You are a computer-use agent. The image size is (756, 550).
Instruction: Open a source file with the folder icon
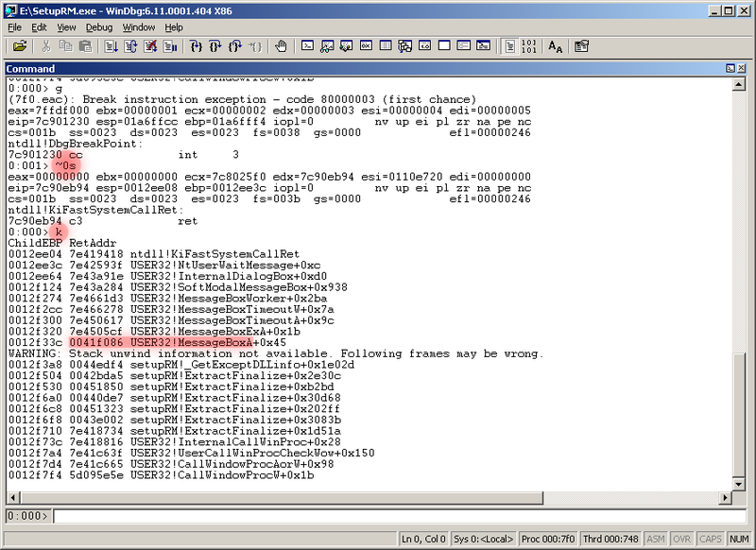click(x=20, y=46)
